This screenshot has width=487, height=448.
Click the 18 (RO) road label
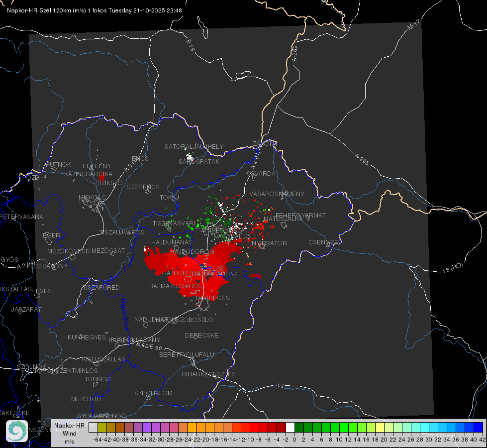tap(453, 268)
